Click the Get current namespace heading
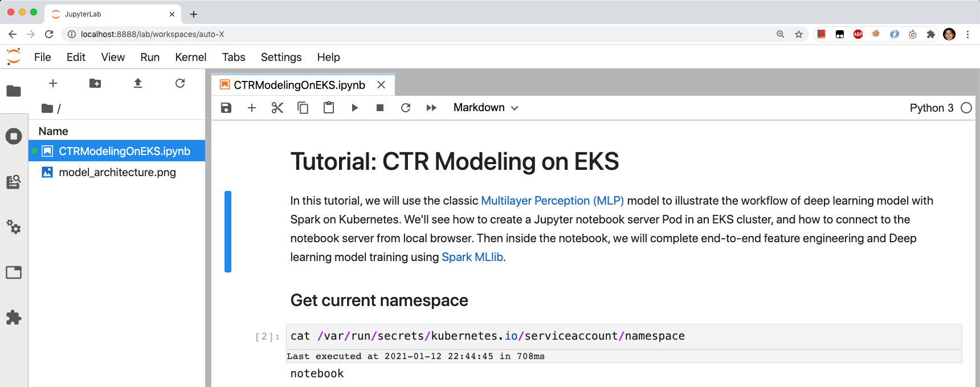 379,300
